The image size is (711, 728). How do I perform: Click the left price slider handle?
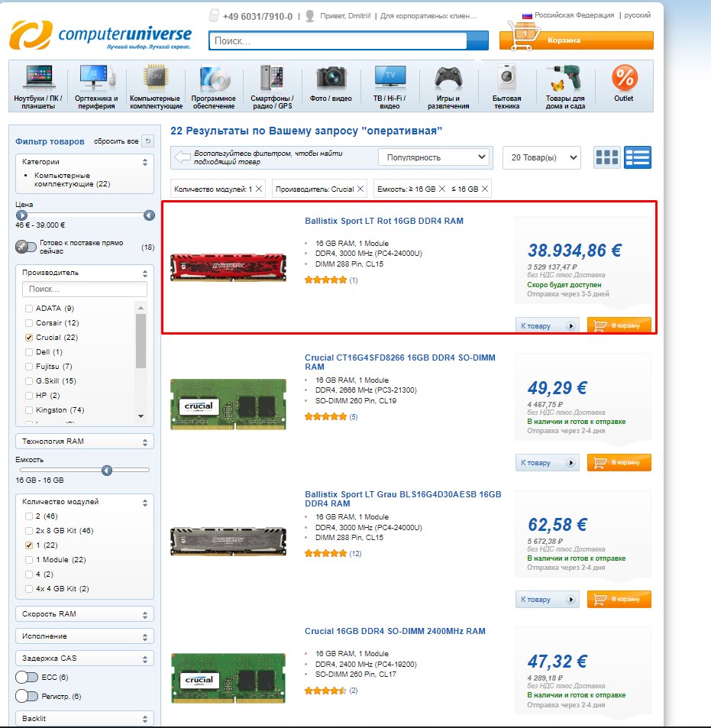pos(21,215)
